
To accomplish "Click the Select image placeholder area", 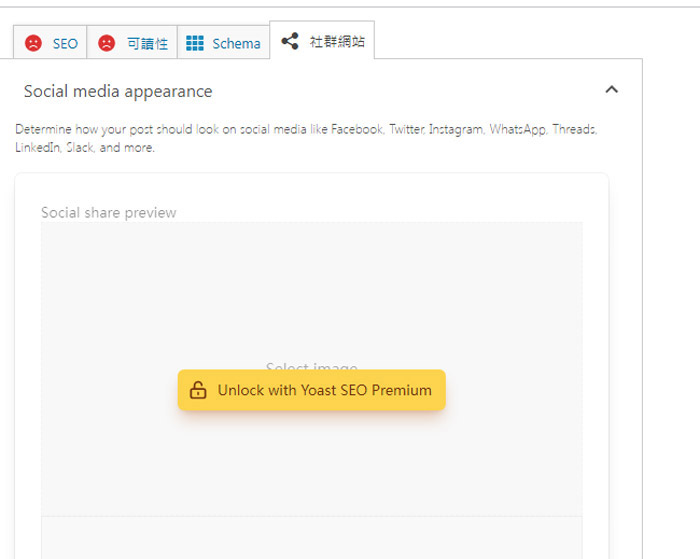I will click(x=312, y=369).
